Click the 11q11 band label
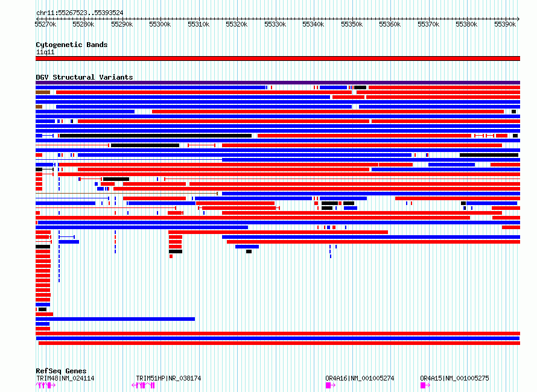Viewport: 537px width, 392px height. click(x=45, y=52)
